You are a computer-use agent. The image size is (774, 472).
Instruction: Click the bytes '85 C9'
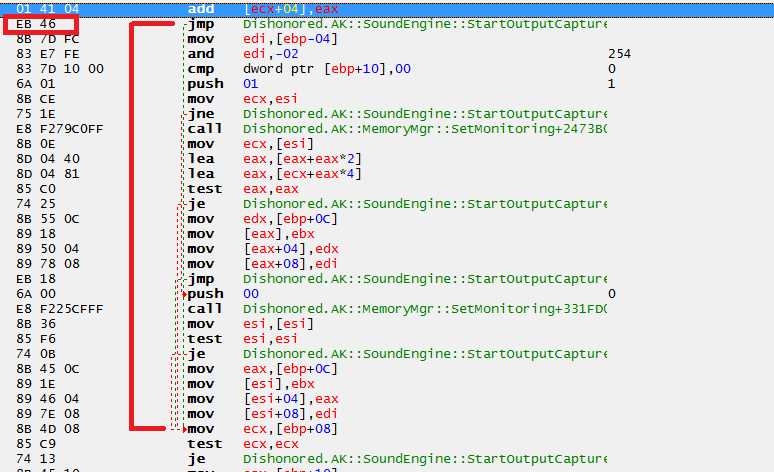tap(36, 444)
